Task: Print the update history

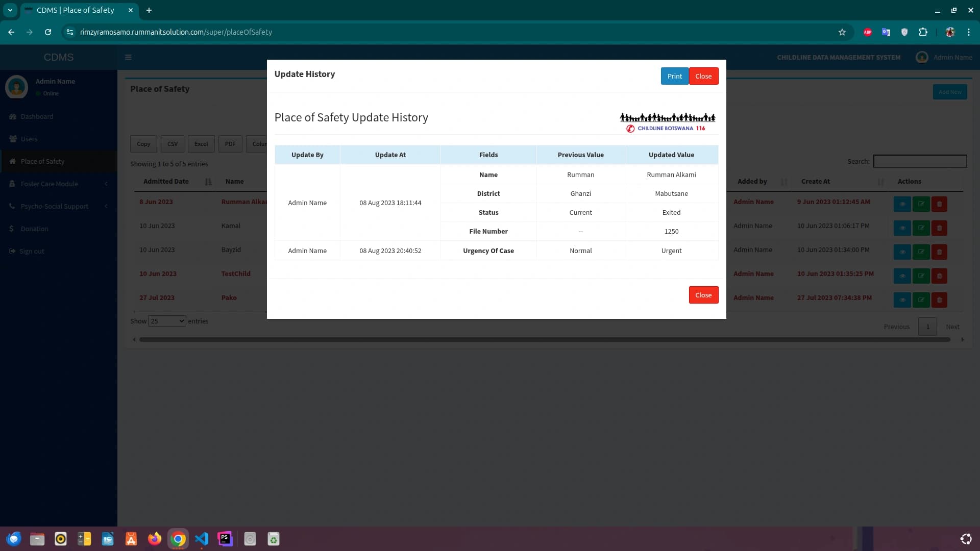Action: 674,76
